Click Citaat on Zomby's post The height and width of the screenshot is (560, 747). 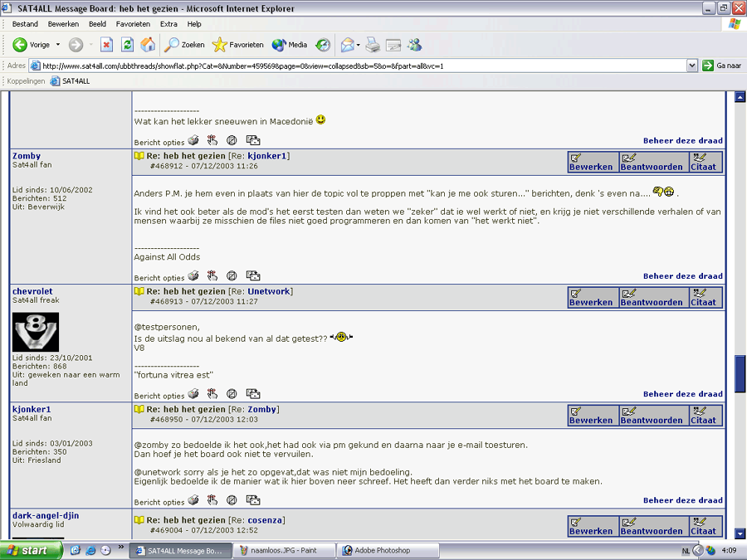pos(705,162)
